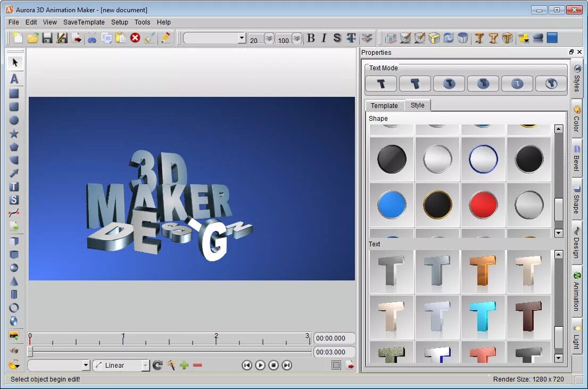
Task: Select the first Text Mode option
Action: click(x=380, y=84)
